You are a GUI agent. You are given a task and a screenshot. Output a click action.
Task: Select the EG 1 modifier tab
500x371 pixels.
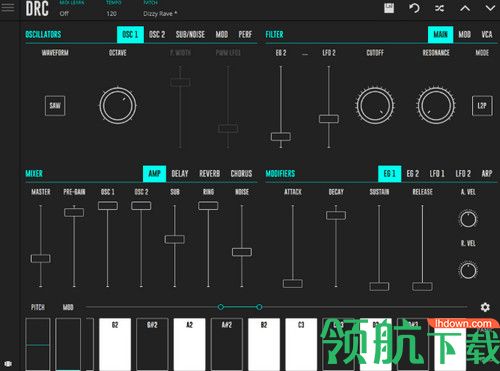pyautogui.click(x=390, y=174)
